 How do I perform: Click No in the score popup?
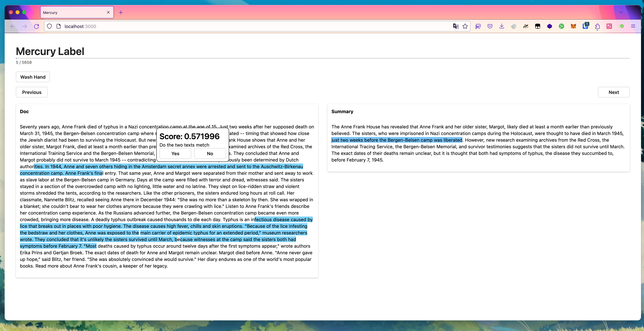coord(210,154)
